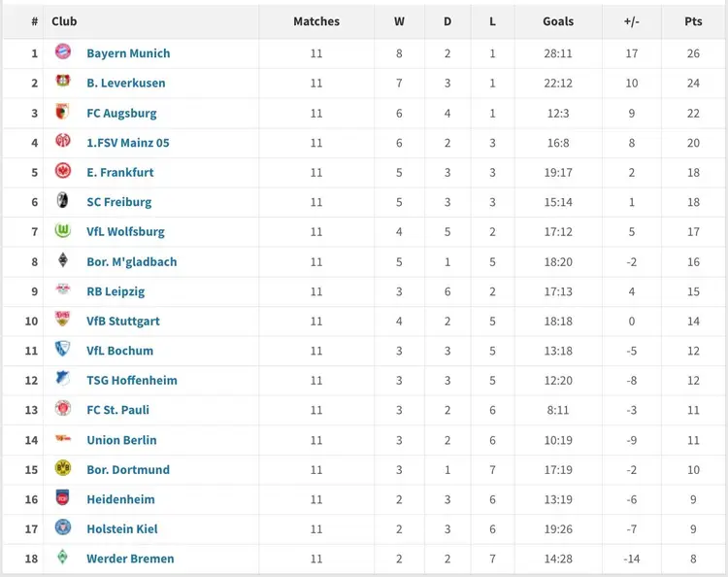Open the SC Freiburg team link

coord(119,202)
